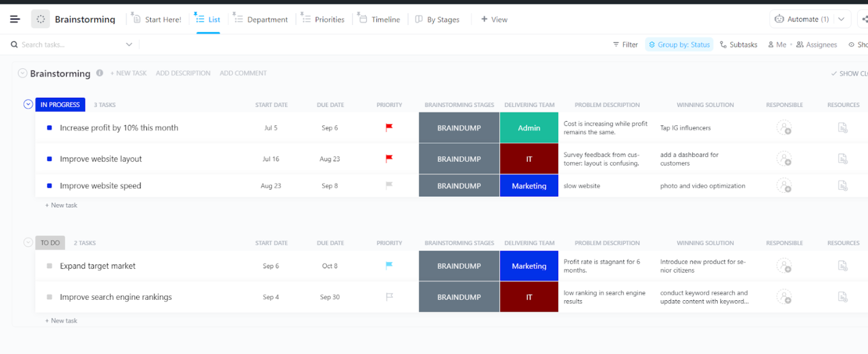Screen dimensions: 868x354
Task: Collapse the IN PROGRESS group
Action: [28, 104]
